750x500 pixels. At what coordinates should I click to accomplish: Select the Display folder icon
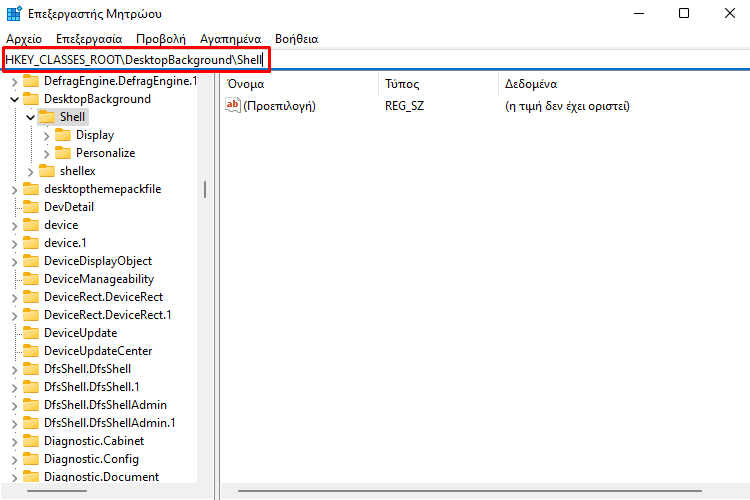[x=63, y=135]
